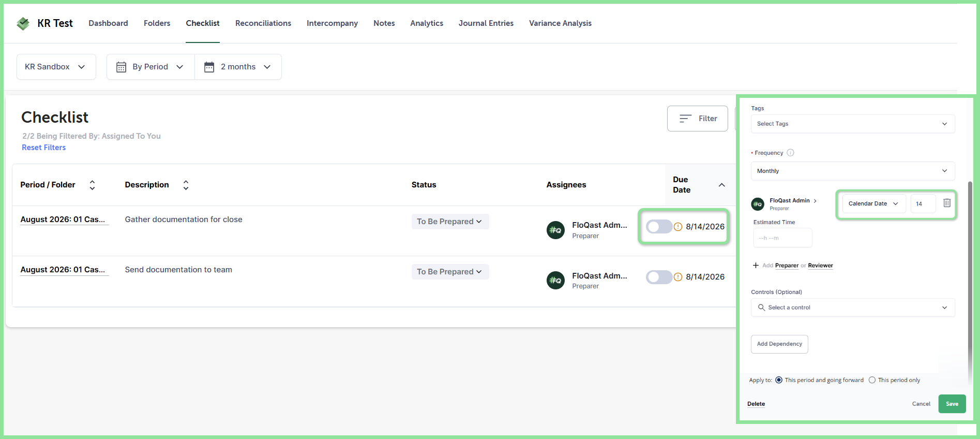Click FloQast Adm... name in Send documentation row
The height and width of the screenshot is (439, 980).
(x=600, y=276)
